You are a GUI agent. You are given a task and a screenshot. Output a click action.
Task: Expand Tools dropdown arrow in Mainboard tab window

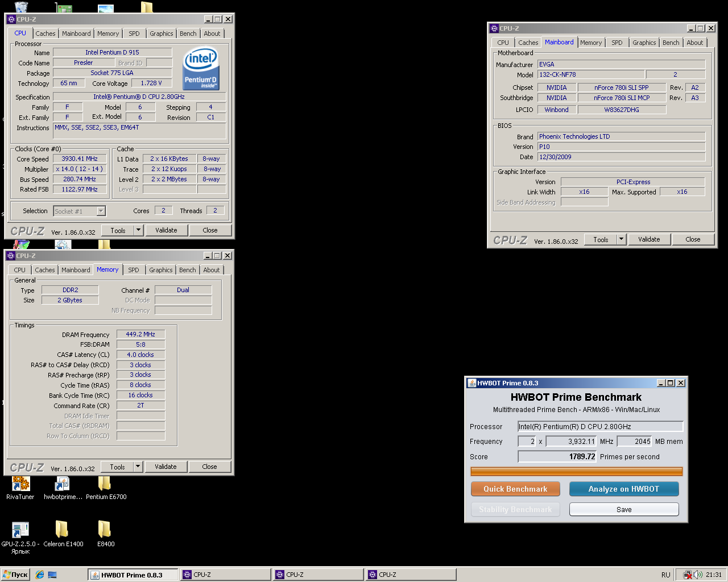click(621, 239)
